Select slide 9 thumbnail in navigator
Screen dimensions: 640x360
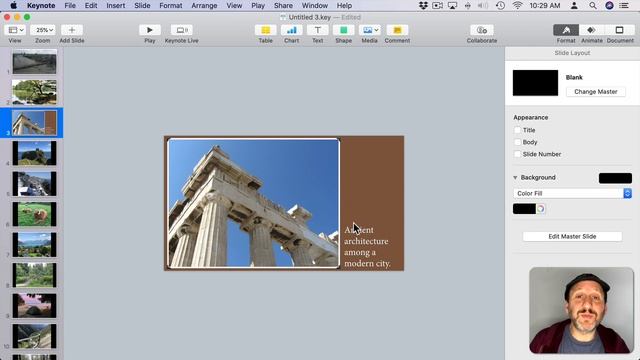[34, 306]
